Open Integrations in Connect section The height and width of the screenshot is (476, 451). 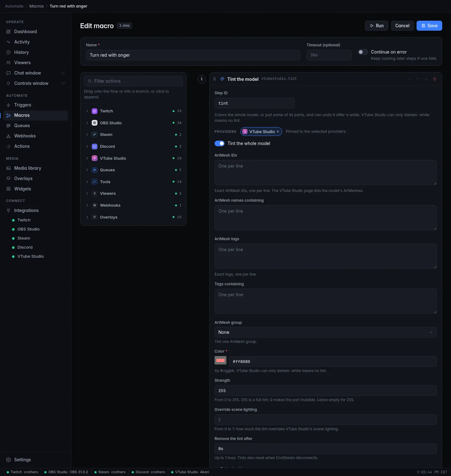[35, 210]
